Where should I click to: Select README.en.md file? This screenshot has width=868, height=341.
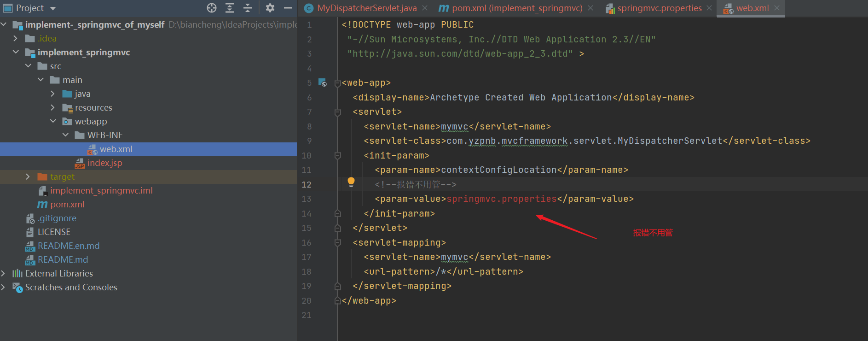(148, 246)
